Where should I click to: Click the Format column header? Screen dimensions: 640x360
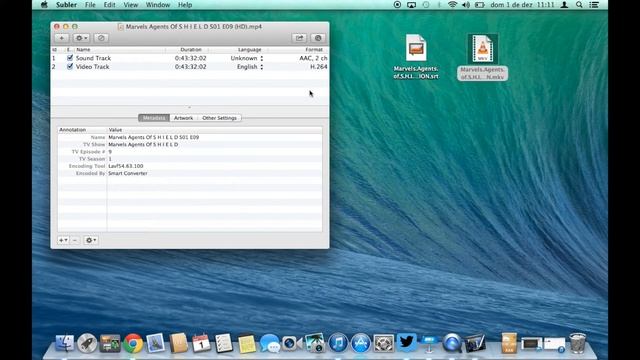coord(314,49)
